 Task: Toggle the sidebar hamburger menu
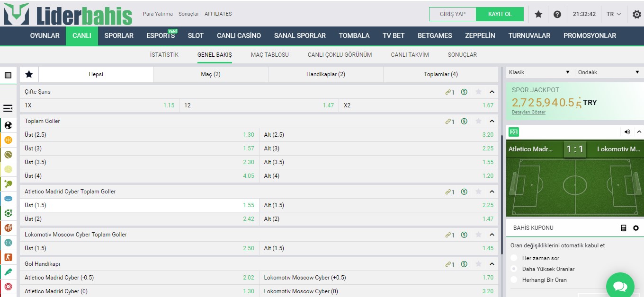click(8, 108)
